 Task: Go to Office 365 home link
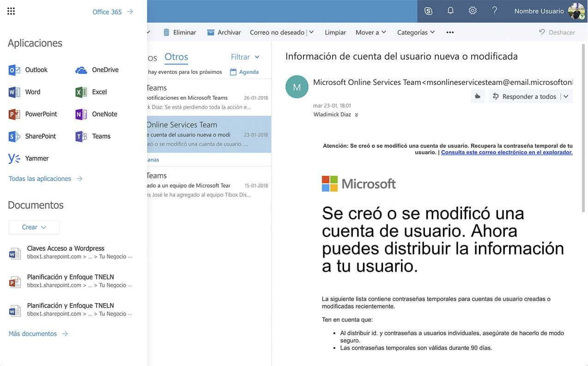pos(113,12)
